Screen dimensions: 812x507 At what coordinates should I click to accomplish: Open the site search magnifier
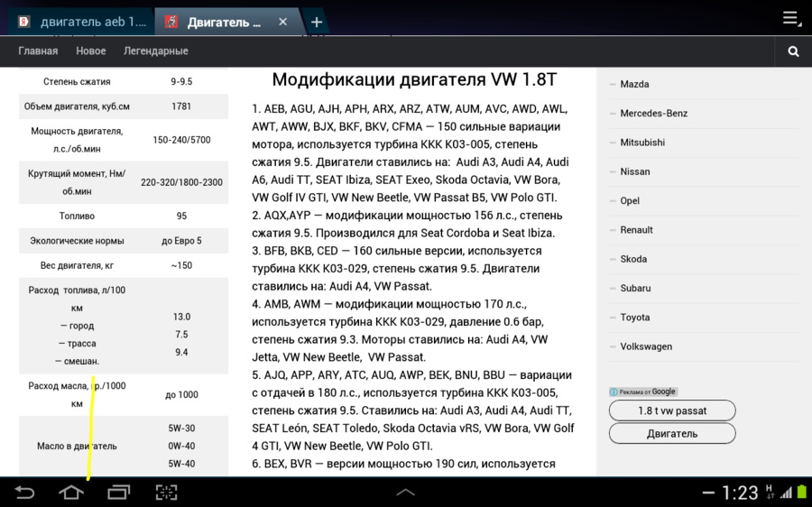793,51
